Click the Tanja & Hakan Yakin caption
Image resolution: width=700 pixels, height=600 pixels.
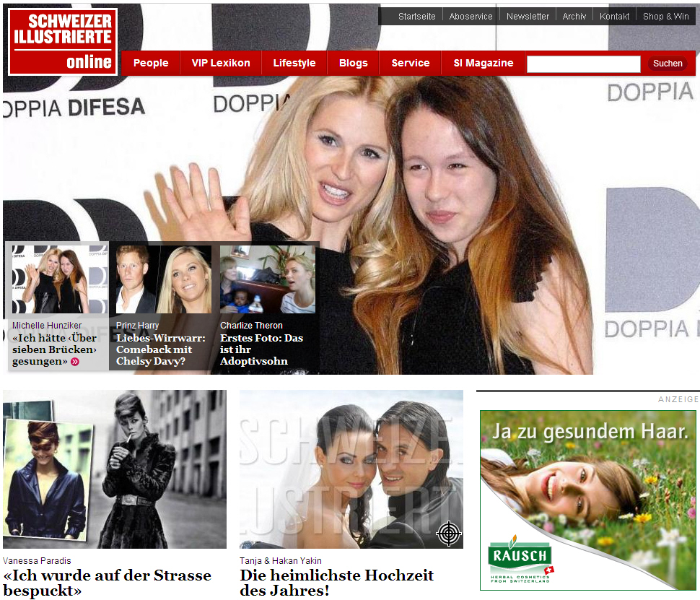(280, 561)
